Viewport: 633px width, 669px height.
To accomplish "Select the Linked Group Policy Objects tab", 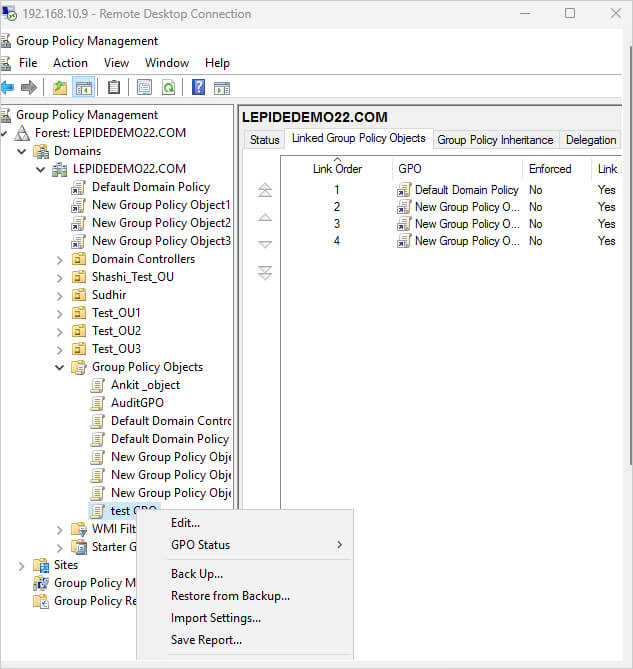I will pos(359,138).
